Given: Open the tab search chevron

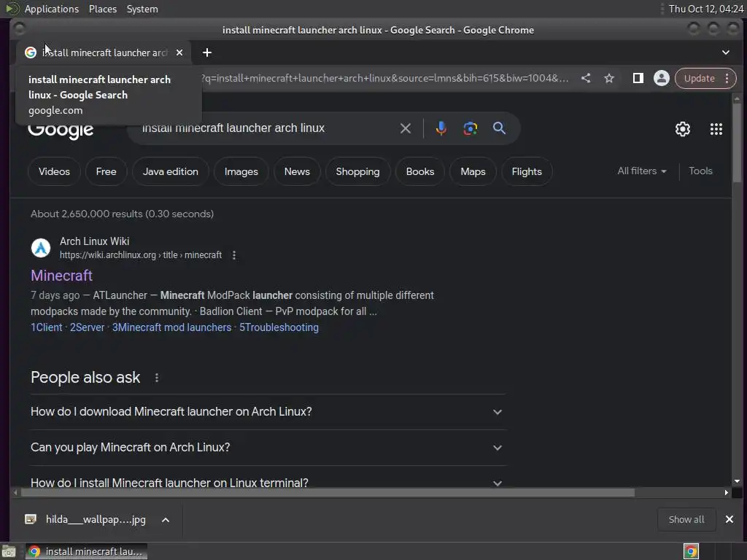Looking at the screenshot, I should 726,52.
